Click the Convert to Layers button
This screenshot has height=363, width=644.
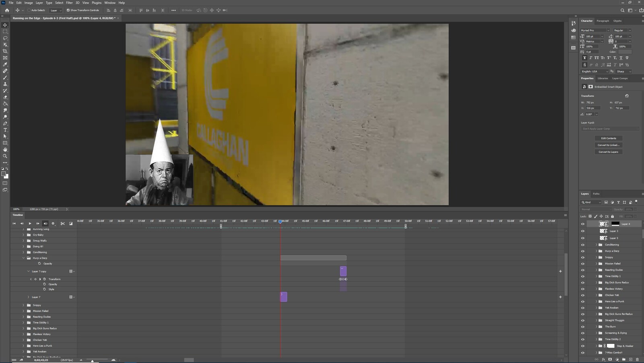pyautogui.click(x=609, y=152)
